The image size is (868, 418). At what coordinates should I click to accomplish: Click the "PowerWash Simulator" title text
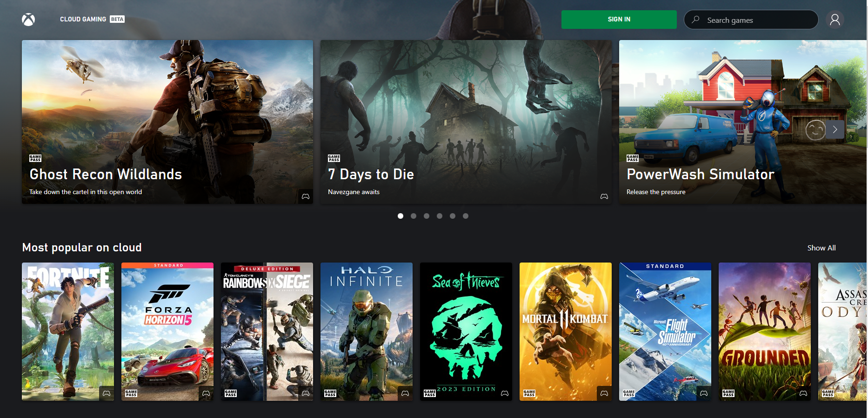click(701, 175)
